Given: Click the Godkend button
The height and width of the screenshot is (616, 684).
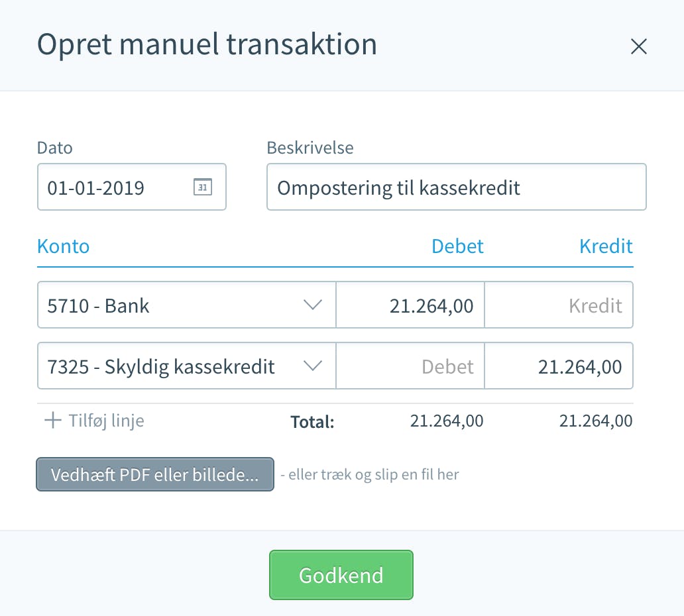Looking at the screenshot, I should tap(341, 575).
